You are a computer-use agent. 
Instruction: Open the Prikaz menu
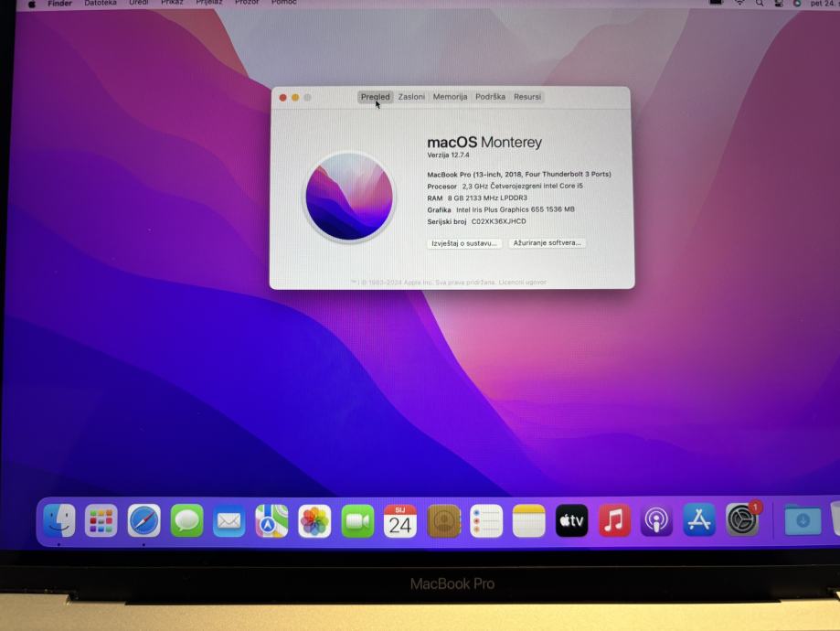pyautogui.click(x=172, y=3)
